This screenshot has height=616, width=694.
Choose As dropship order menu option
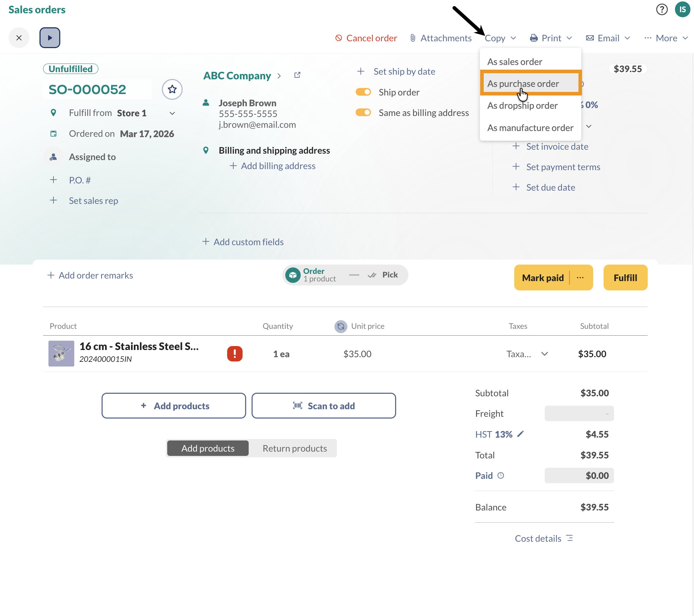tap(522, 106)
